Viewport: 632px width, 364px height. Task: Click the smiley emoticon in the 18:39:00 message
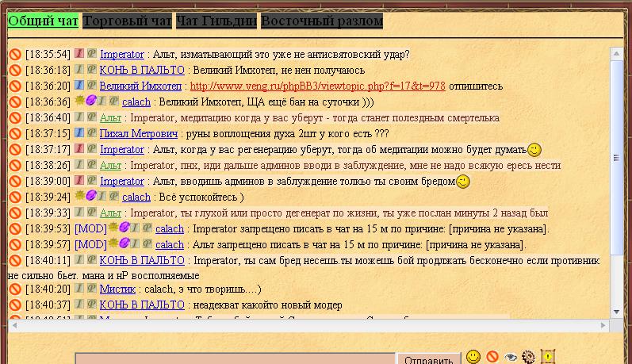[463, 182]
